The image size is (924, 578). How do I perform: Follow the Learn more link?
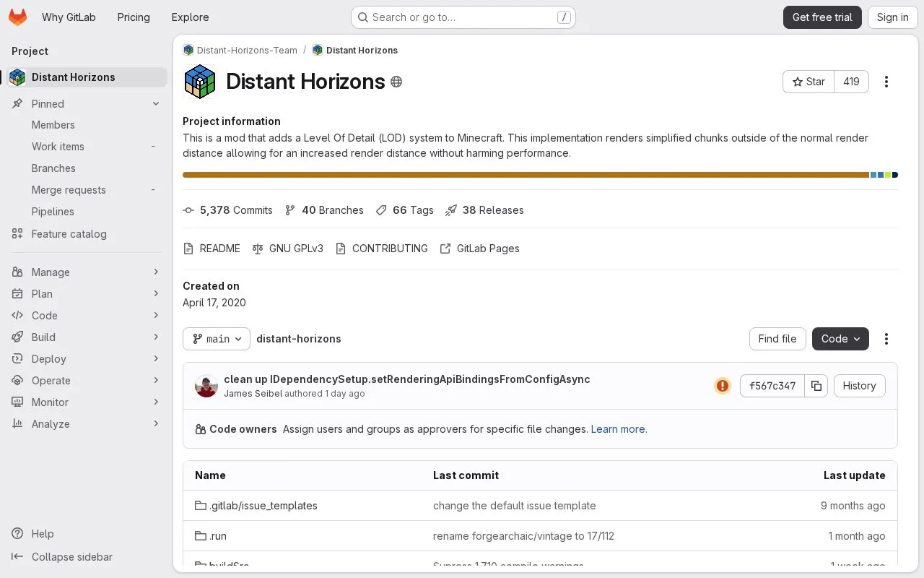(x=619, y=429)
